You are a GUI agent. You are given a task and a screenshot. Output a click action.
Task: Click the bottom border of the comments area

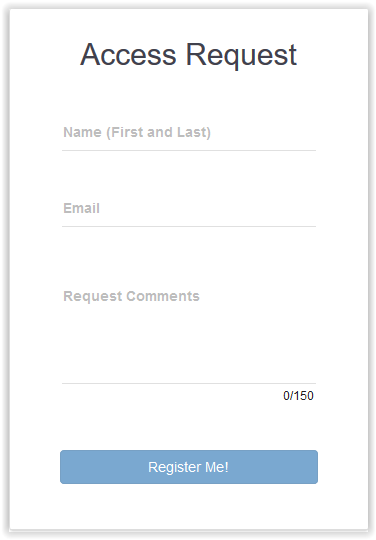(189, 383)
